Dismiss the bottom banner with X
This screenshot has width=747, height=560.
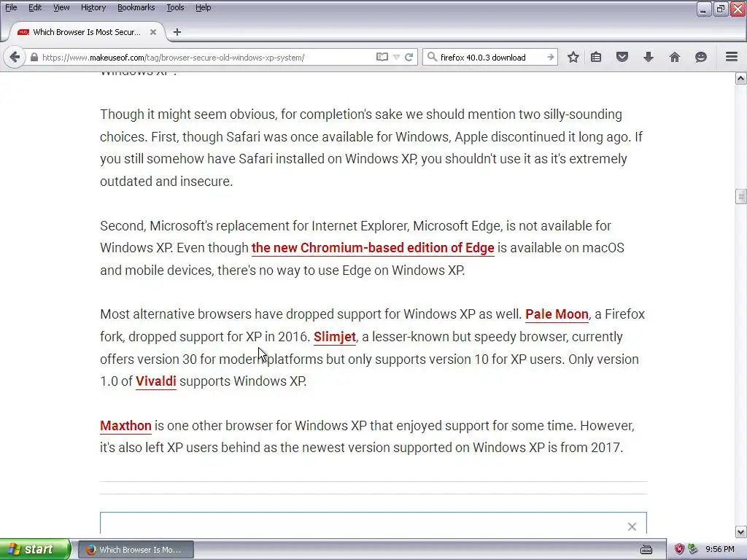[x=632, y=526]
